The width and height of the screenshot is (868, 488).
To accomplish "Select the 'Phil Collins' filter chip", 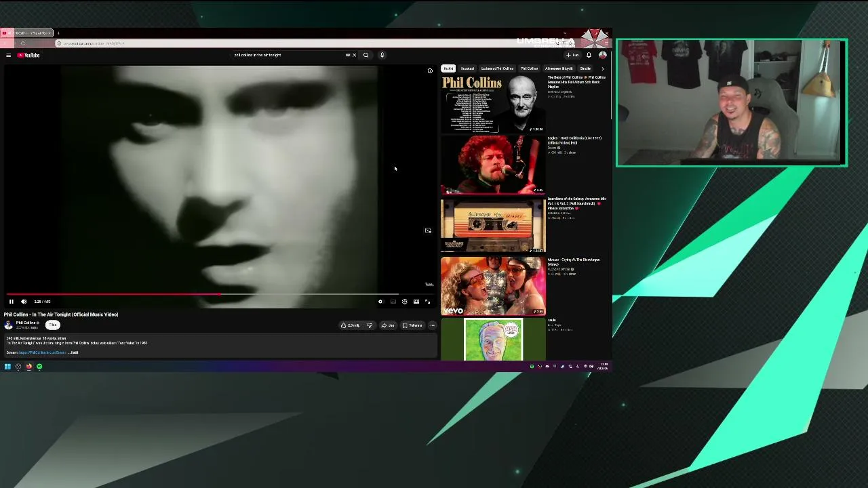I will pyautogui.click(x=529, y=68).
